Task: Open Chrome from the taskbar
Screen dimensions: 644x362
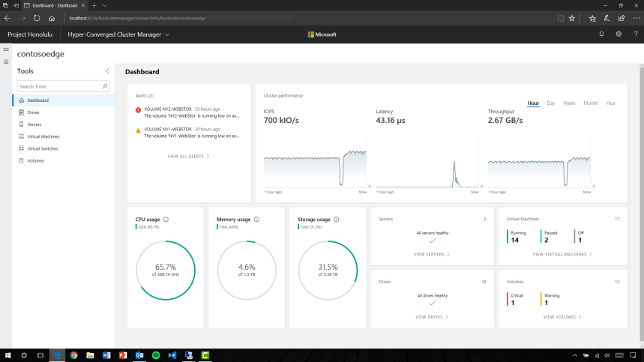Action: pos(73,355)
